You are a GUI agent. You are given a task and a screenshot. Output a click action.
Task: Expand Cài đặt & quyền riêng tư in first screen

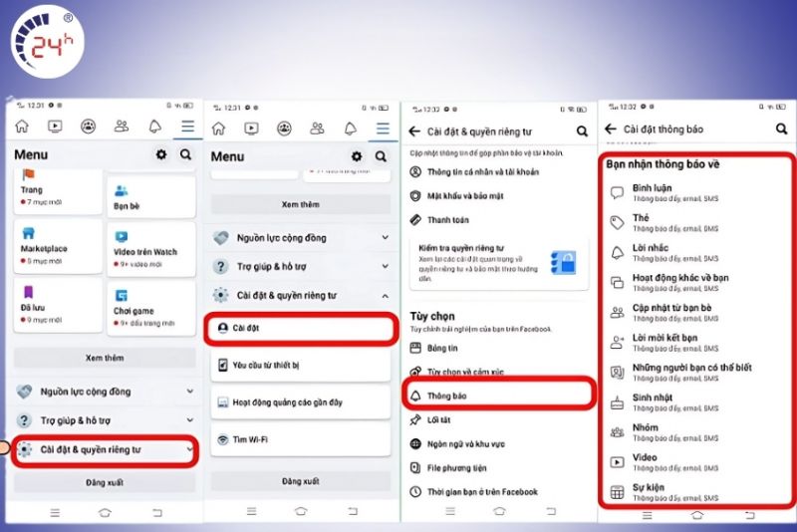[105, 449]
